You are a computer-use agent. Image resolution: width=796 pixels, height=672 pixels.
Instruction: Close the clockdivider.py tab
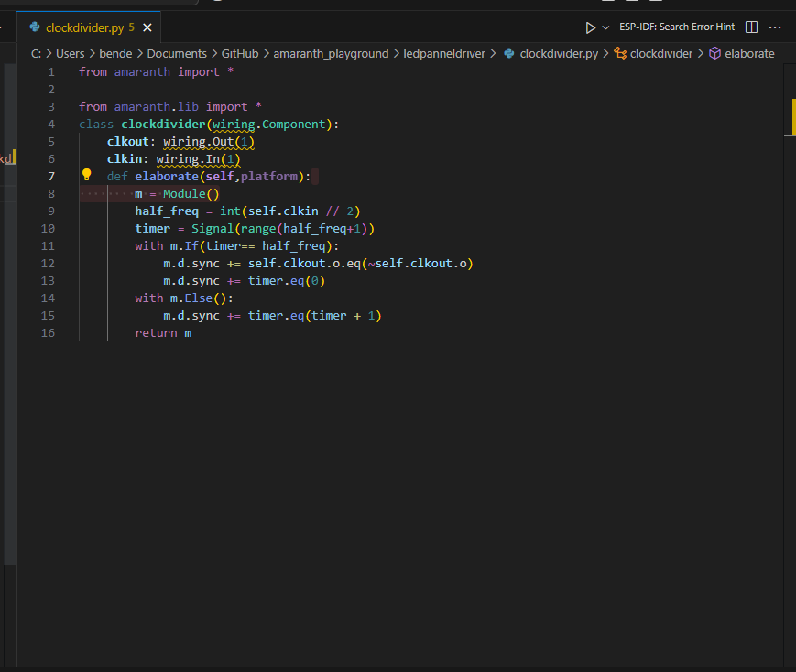coord(147,27)
